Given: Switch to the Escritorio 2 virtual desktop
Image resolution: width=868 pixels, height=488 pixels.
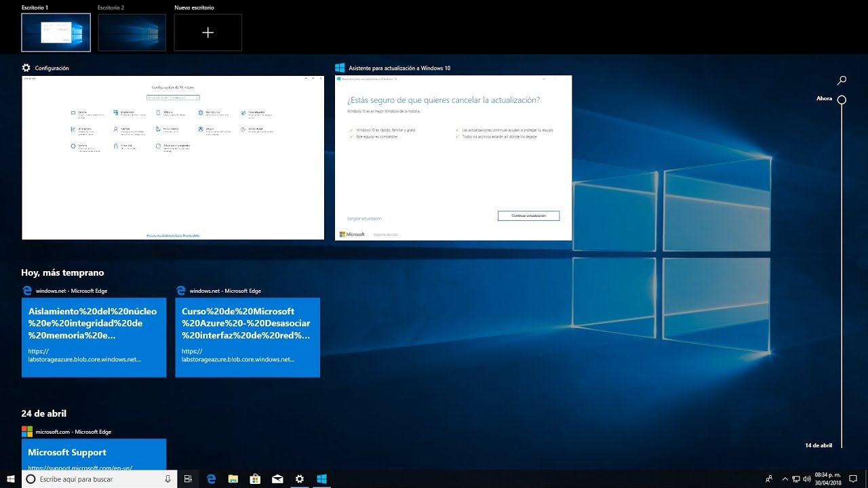Looking at the screenshot, I should point(132,33).
